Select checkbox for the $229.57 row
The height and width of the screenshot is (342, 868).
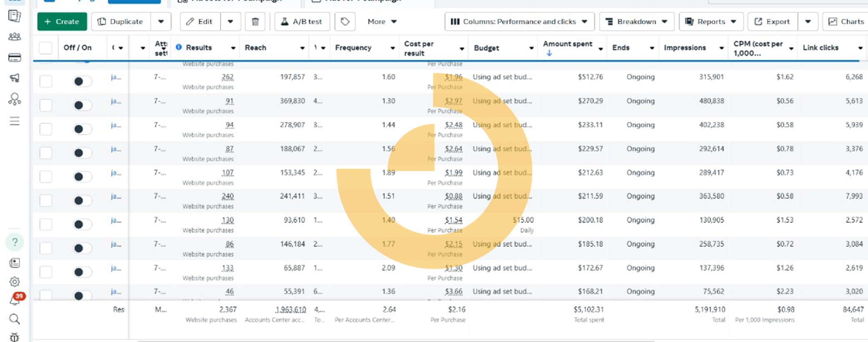45,153
